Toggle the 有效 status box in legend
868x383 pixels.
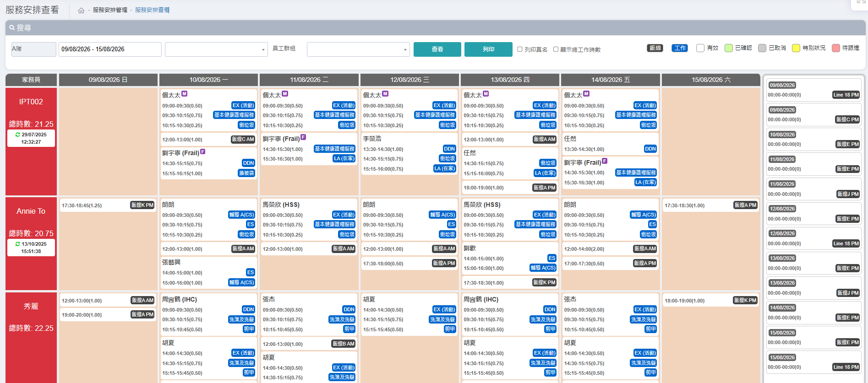pyautogui.click(x=700, y=48)
